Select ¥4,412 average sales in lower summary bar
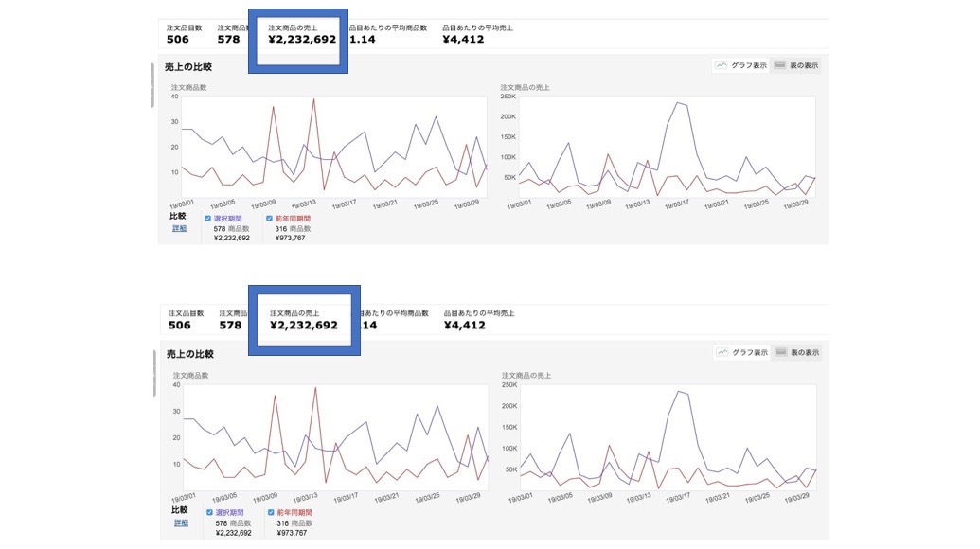The width and height of the screenshot is (980, 549). 464,325
